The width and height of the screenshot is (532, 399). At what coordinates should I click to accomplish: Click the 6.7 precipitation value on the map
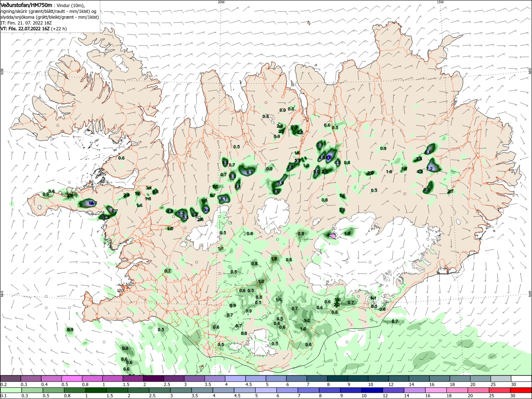(x=115, y=212)
